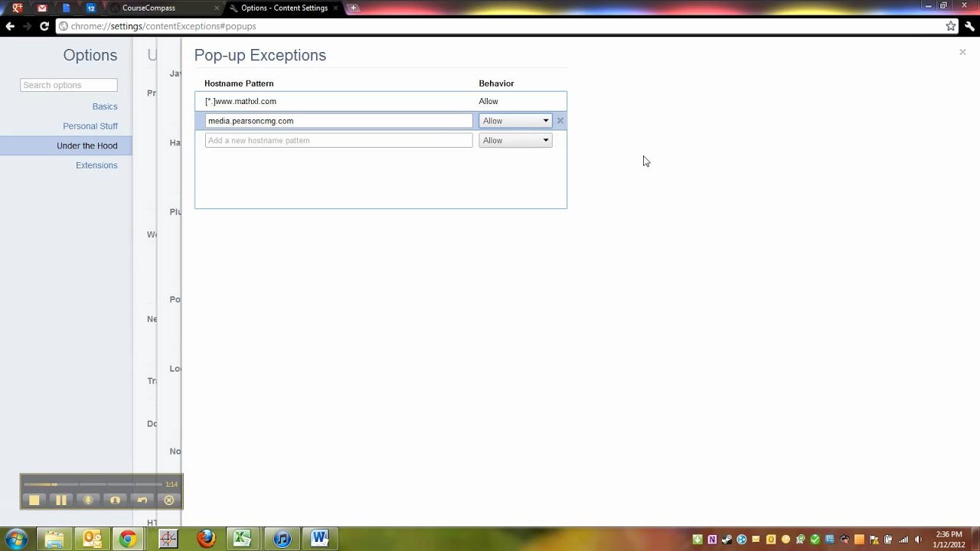Bookmark this page with the star
The image size is (980, 551).
(x=950, y=26)
